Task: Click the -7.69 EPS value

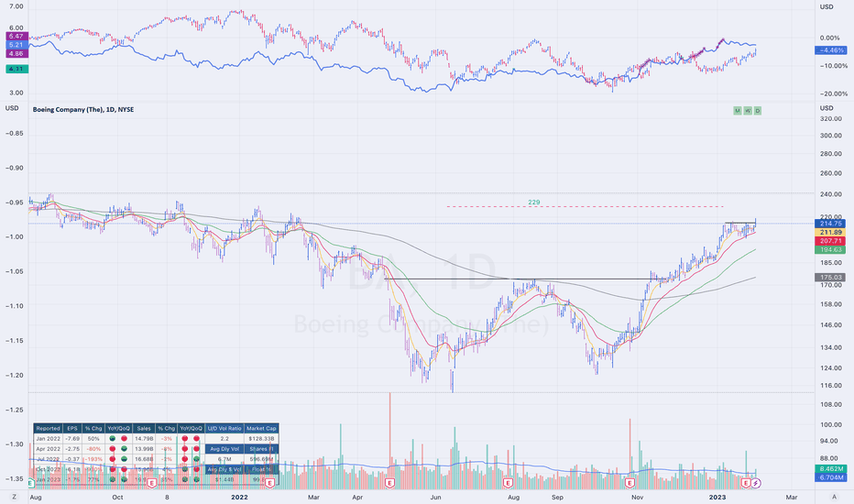Action: click(72, 439)
